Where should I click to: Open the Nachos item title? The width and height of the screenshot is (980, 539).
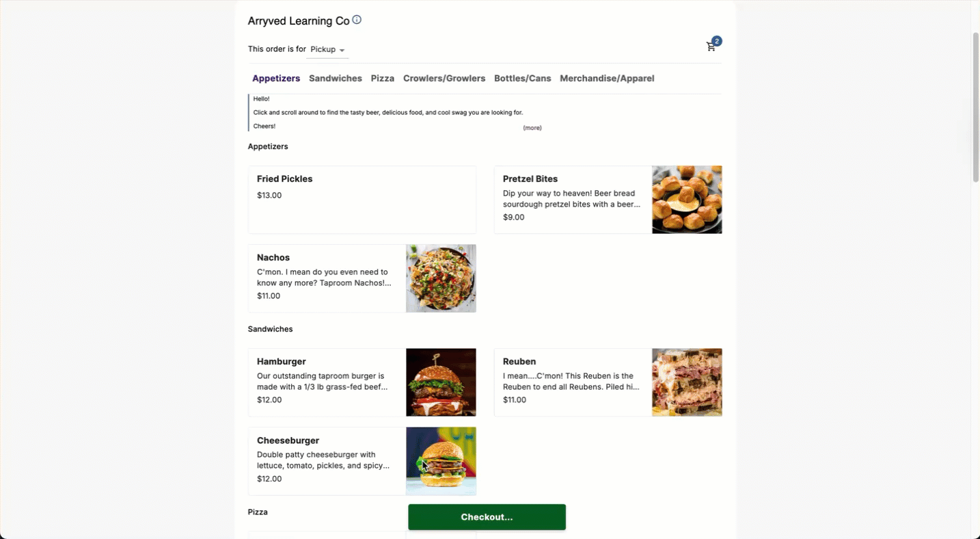tap(273, 257)
